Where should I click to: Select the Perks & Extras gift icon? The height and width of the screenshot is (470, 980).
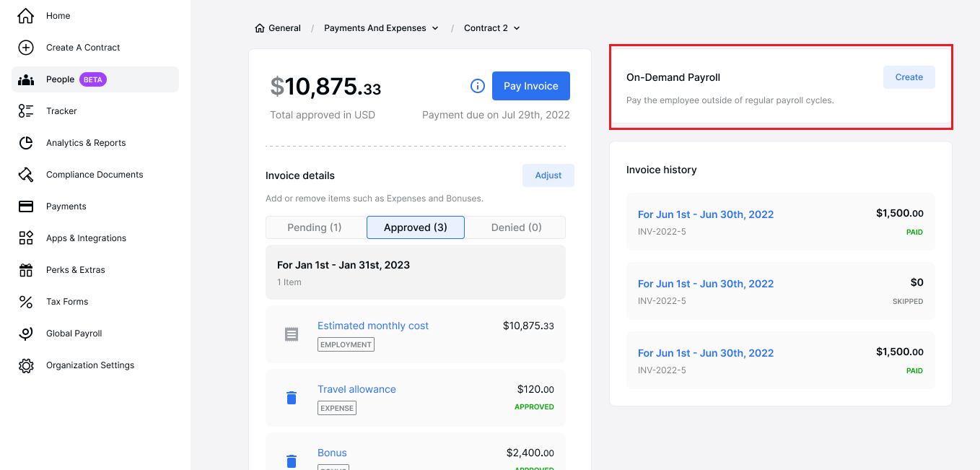pos(26,269)
